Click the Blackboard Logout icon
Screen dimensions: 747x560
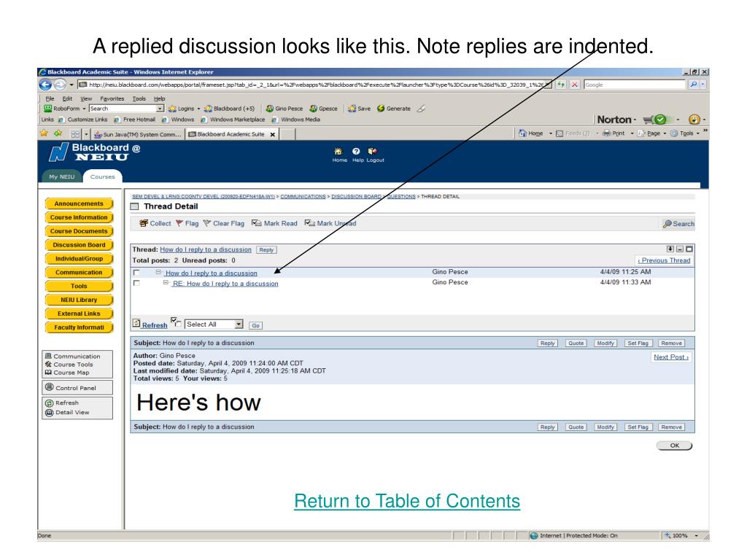(x=373, y=151)
